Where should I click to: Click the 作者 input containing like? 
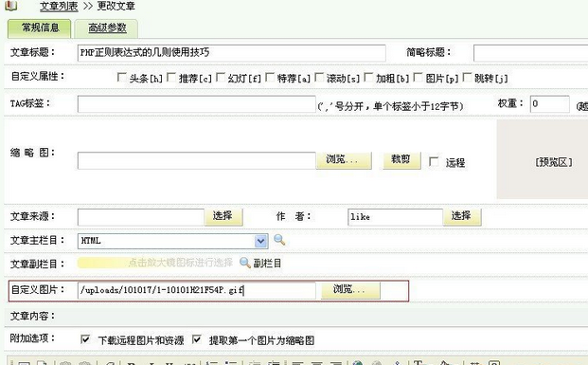[395, 217]
